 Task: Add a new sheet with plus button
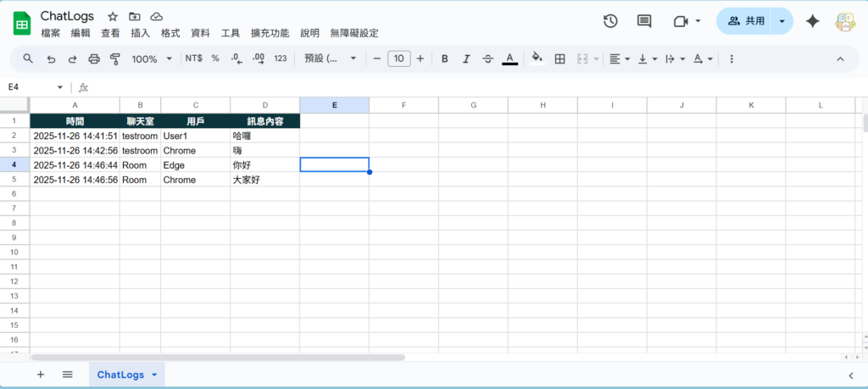40,374
